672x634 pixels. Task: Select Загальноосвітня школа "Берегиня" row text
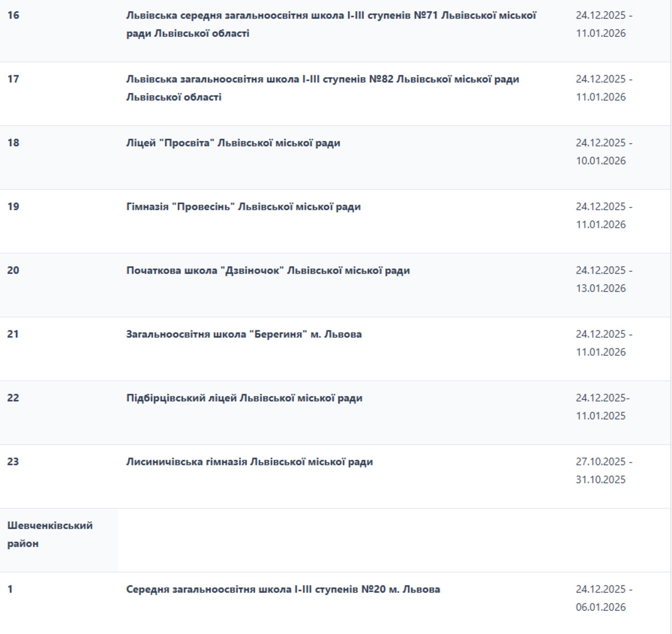click(x=244, y=334)
